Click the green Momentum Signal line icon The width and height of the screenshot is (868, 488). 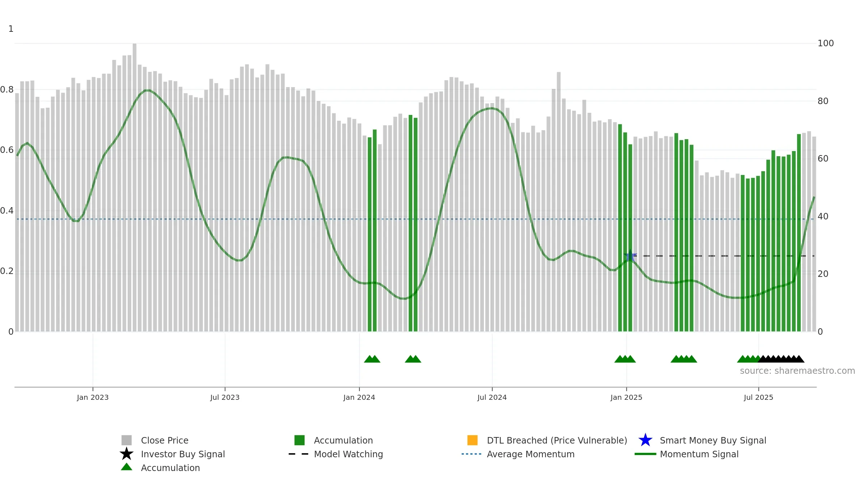(645, 454)
